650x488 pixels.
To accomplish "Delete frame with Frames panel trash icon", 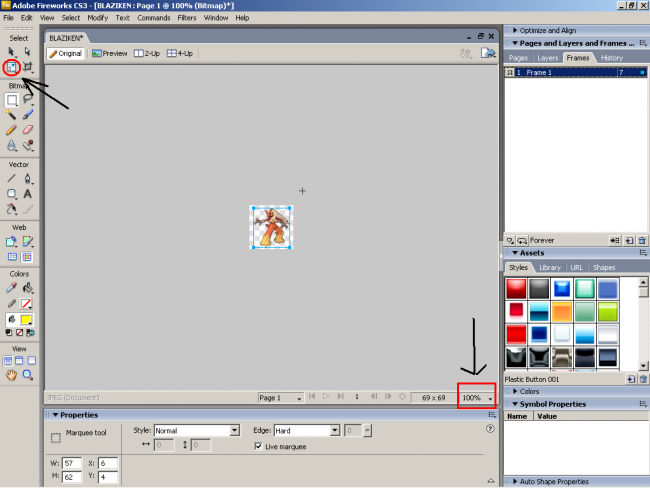I will click(x=642, y=240).
